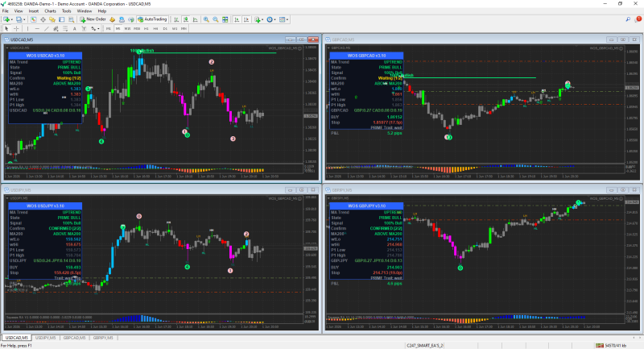Select the trendline drawing tool
The image size is (644, 349).
(x=47, y=29)
